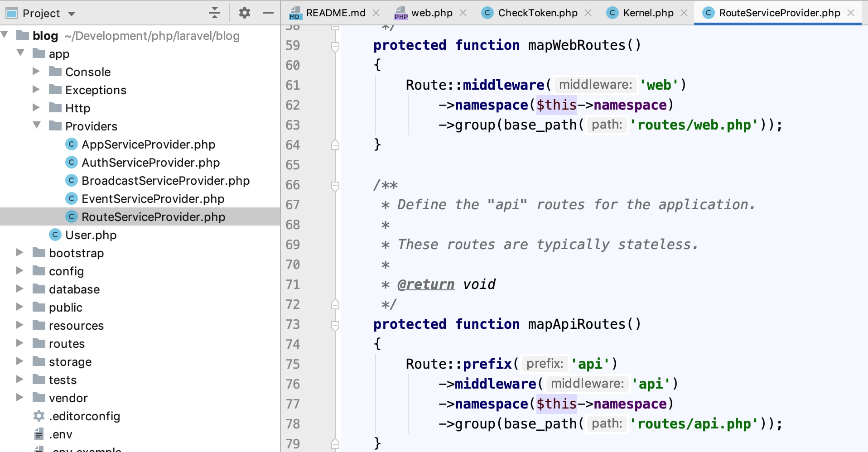Viewport: 868px width, 452px height.
Task: Click fold end marker at line 64
Action: pos(335,145)
